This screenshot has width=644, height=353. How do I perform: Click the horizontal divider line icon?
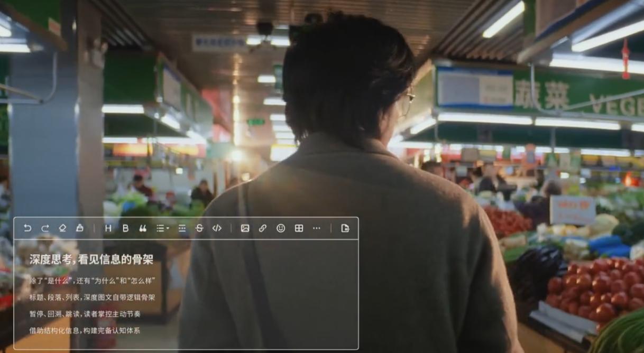[x=182, y=228]
